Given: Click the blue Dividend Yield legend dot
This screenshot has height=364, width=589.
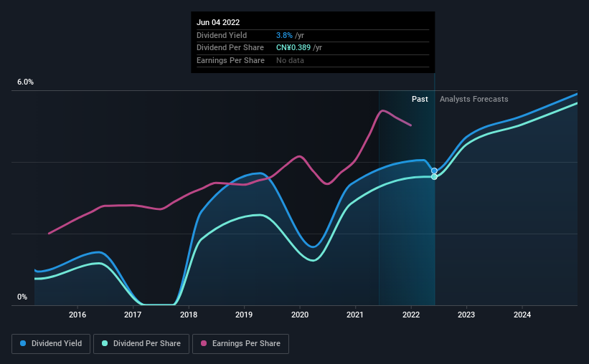Looking at the screenshot, I should click(23, 343).
